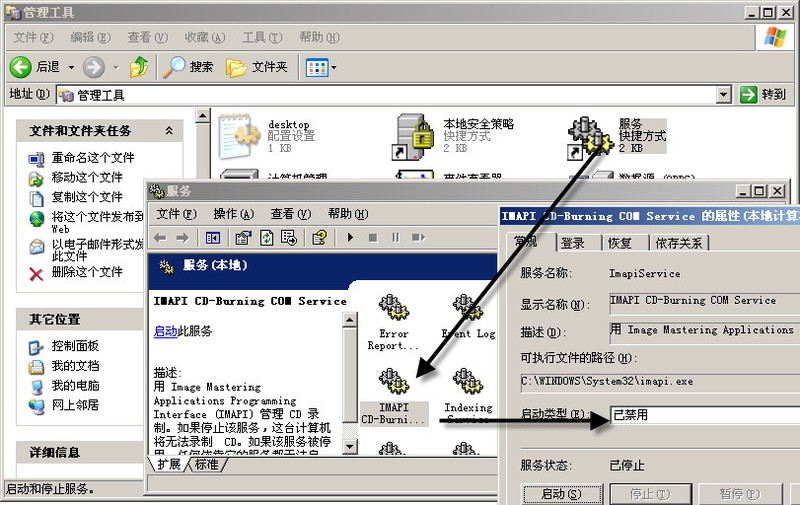Viewport: 800px width, 505px height.
Task: Switch to 标准 tab in 服务
Action: coord(207,464)
